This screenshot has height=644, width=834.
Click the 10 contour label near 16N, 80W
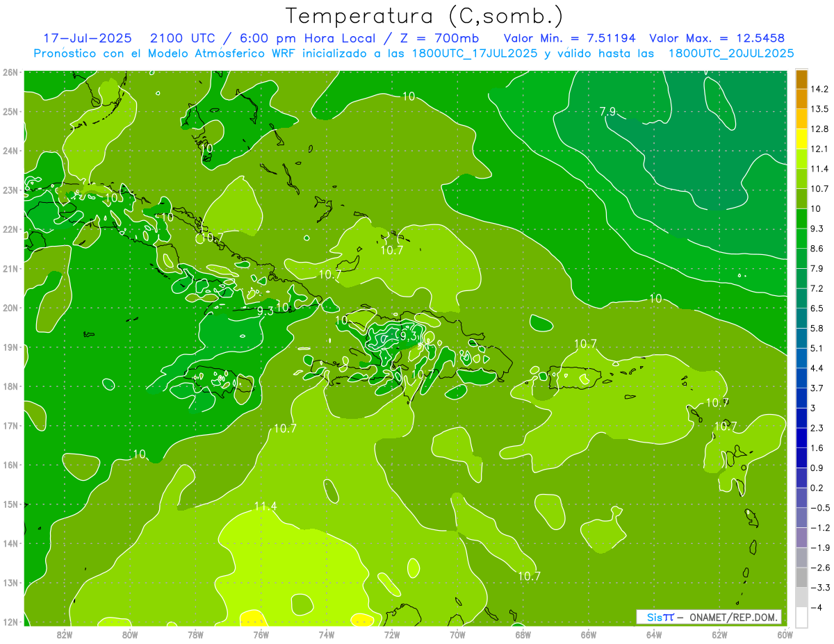click(140, 454)
